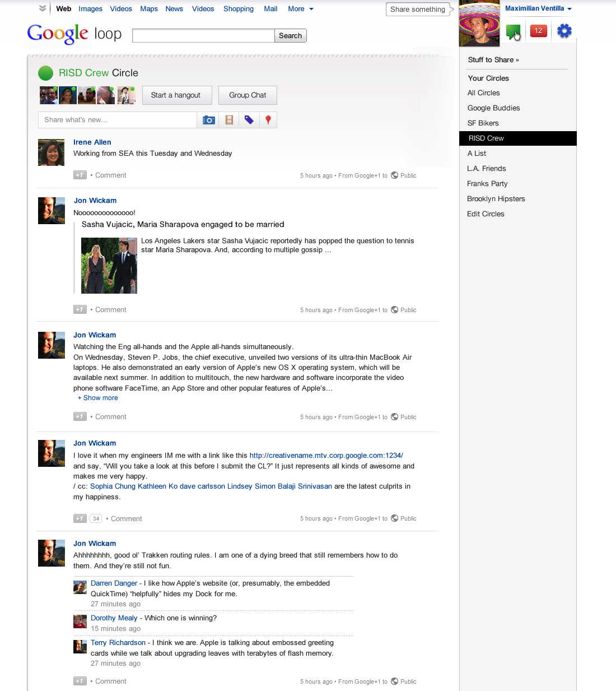
Task: Click Sophia Chung's name in the cc line
Action: click(x=113, y=486)
